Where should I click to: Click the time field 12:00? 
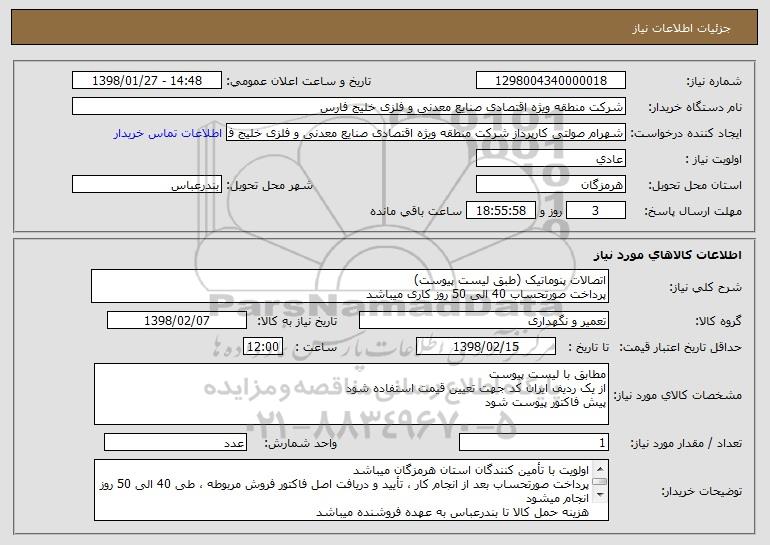click(x=263, y=347)
